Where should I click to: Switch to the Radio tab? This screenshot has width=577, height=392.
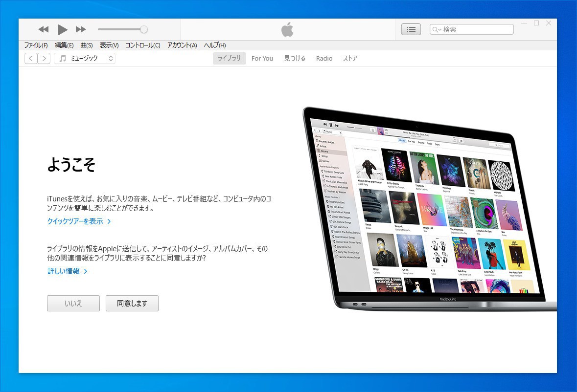tap(324, 59)
